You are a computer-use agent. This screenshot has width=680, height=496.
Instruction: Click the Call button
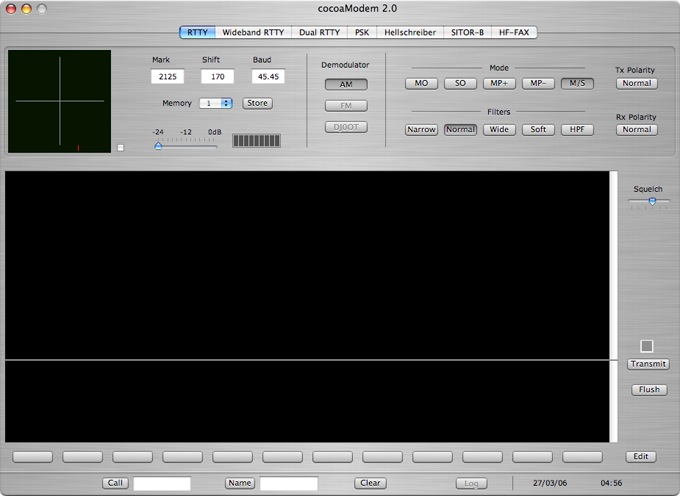coord(115,483)
